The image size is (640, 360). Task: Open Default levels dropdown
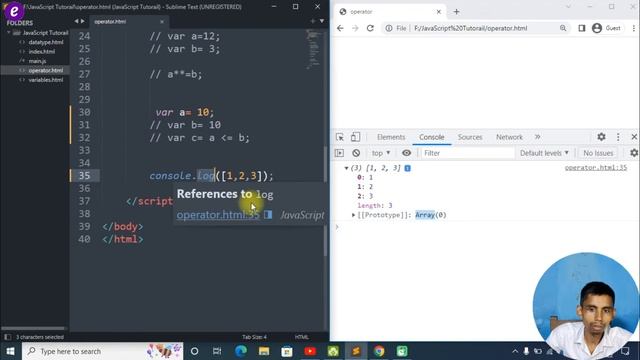[544, 153]
